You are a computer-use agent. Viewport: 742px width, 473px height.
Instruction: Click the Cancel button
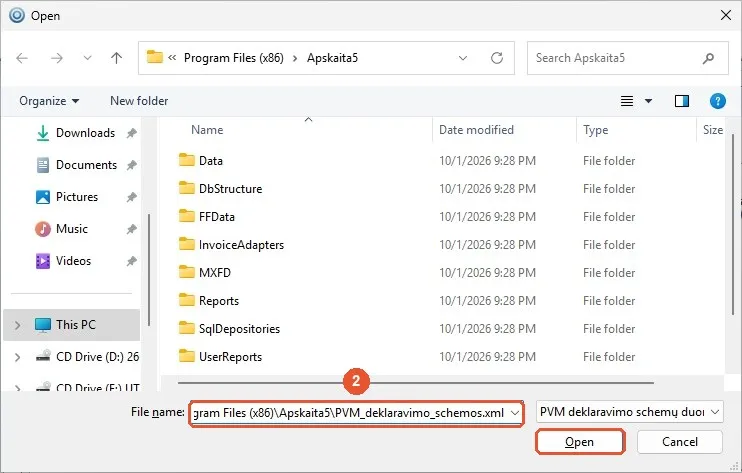[x=680, y=442]
